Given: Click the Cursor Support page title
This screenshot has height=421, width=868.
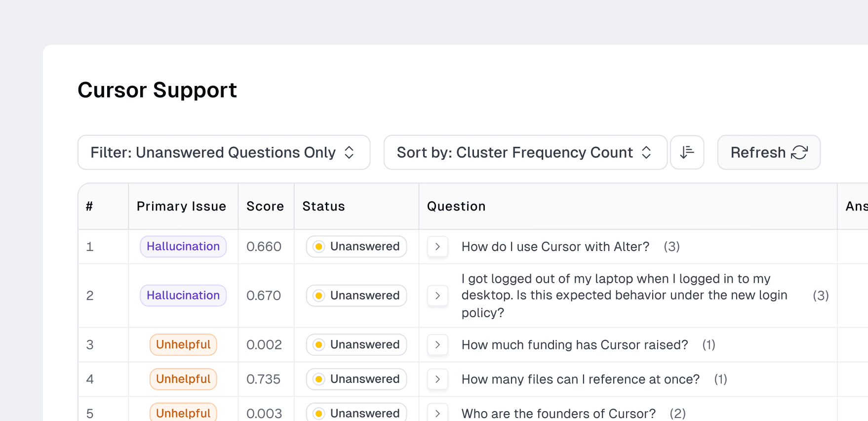Looking at the screenshot, I should (x=158, y=90).
